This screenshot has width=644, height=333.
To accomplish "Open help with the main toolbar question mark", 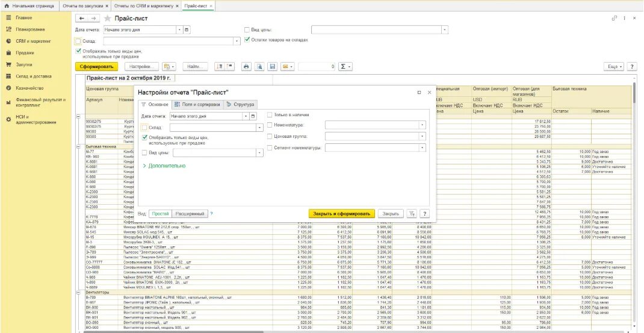I will [x=632, y=67].
